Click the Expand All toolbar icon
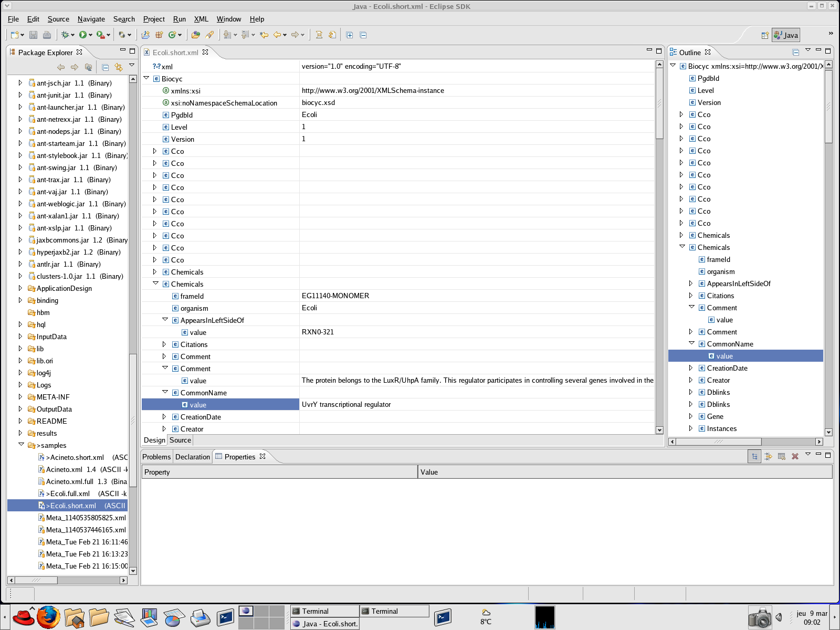The height and width of the screenshot is (630, 840). click(350, 35)
